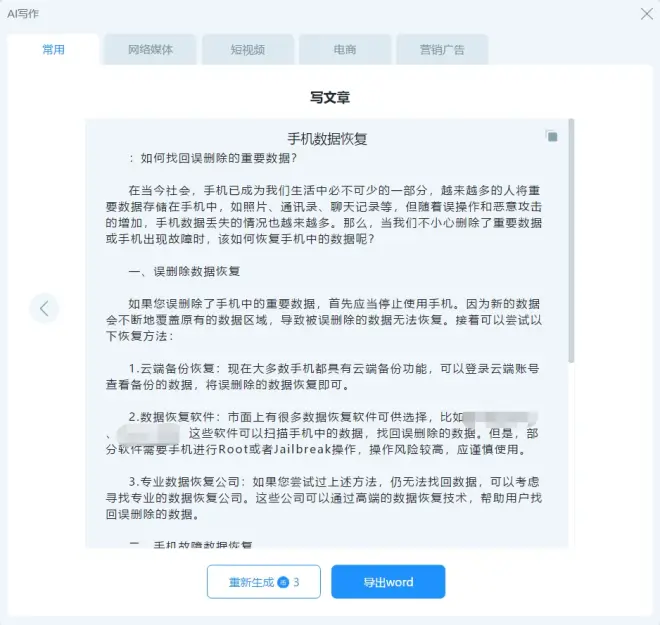Copy the generated article using the copy icon
Image resolution: width=660 pixels, height=625 pixels.
pos(551,136)
